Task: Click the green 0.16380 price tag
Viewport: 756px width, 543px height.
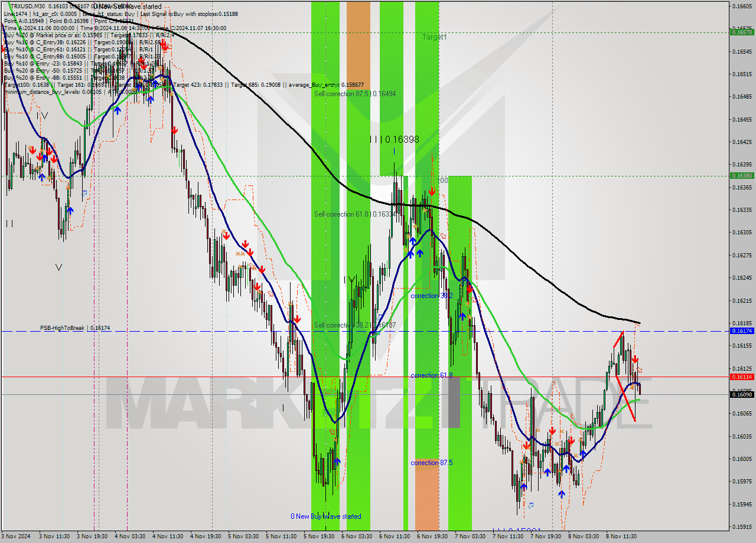Action: 742,176
